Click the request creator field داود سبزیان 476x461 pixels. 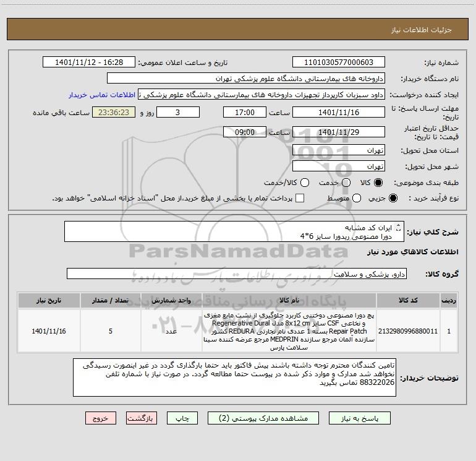[x=261, y=95]
